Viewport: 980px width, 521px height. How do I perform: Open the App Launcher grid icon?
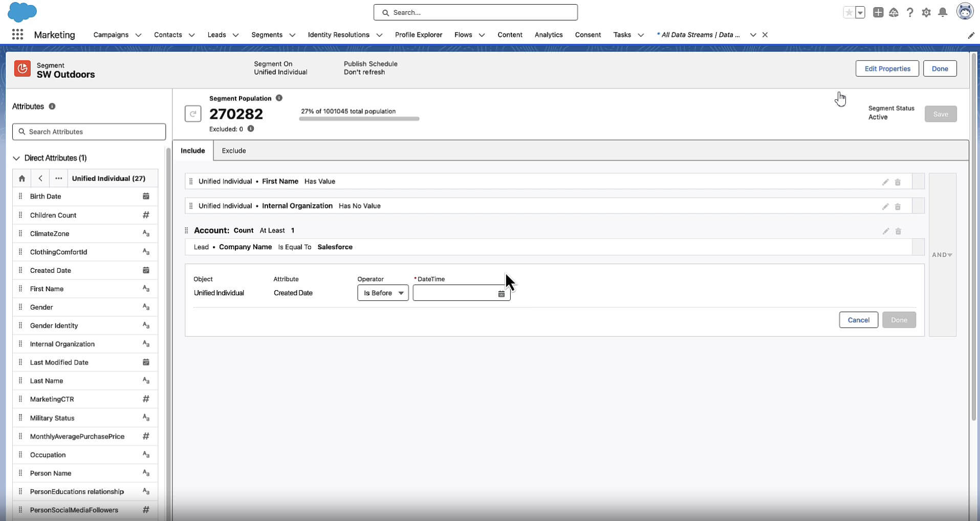17,34
